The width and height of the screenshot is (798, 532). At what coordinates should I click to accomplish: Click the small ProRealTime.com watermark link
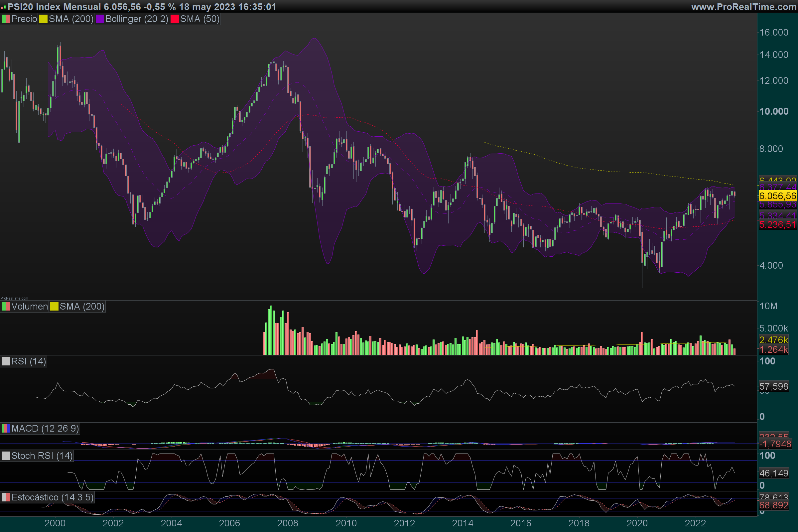point(14,299)
